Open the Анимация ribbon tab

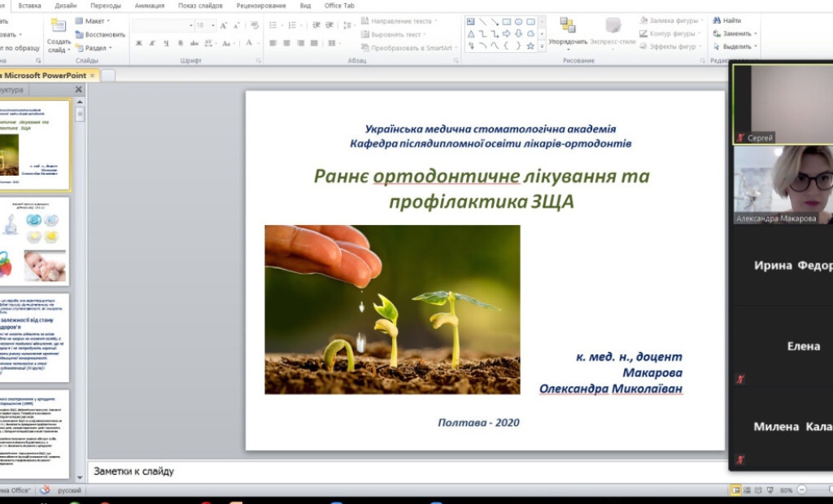[149, 5]
